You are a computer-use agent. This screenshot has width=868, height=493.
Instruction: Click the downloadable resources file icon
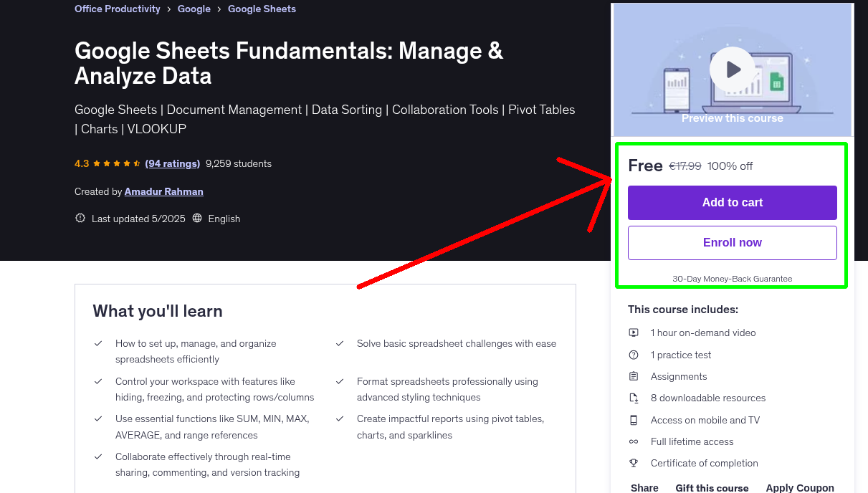click(x=634, y=398)
